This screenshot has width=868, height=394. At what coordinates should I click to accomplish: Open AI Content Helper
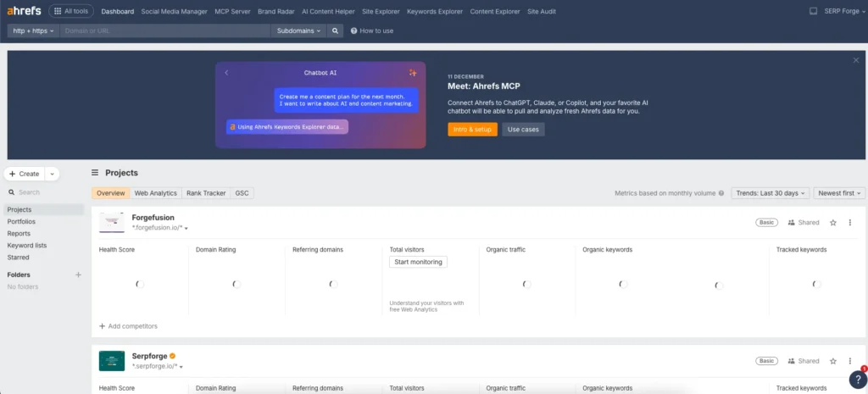pos(328,11)
